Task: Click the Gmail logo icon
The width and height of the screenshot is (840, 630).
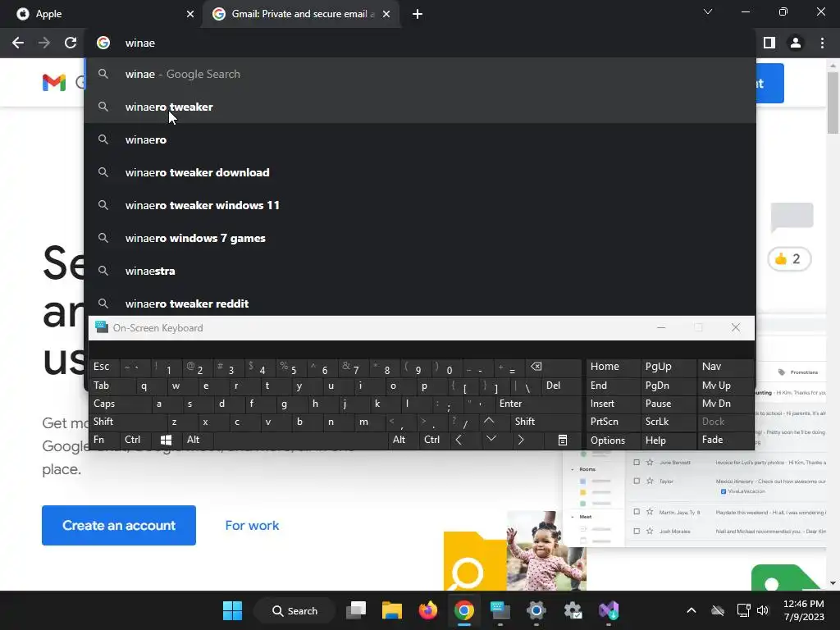Action: (54, 83)
